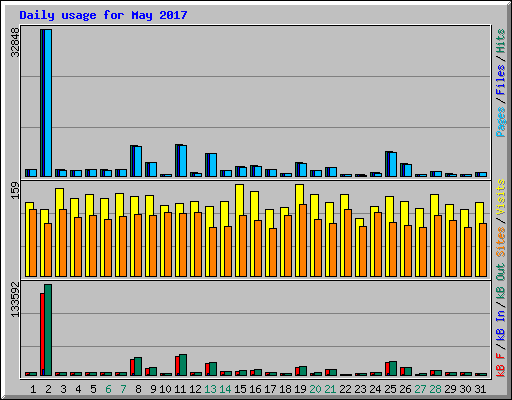Click weekend day label 28
This screenshot has height=400, width=512.
point(435,389)
